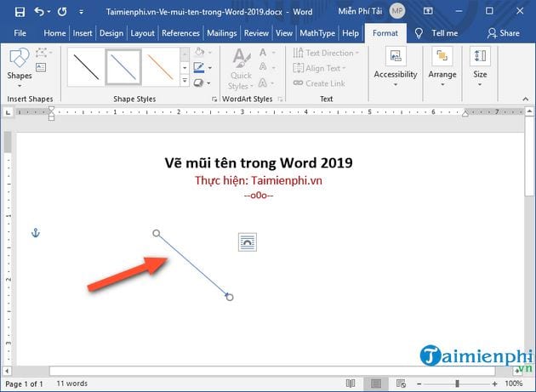Click the object anchor icon in margin
The height and width of the screenshot is (392, 536).
(36, 233)
